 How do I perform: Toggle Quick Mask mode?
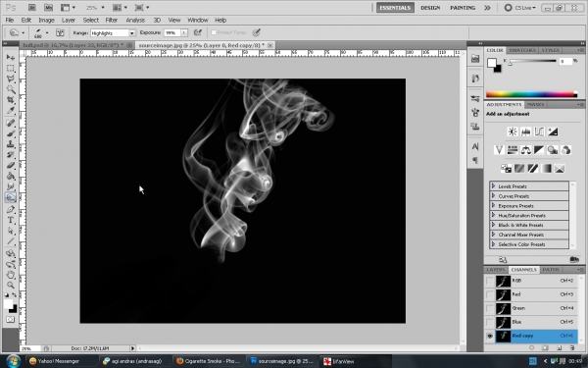coord(11,320)
